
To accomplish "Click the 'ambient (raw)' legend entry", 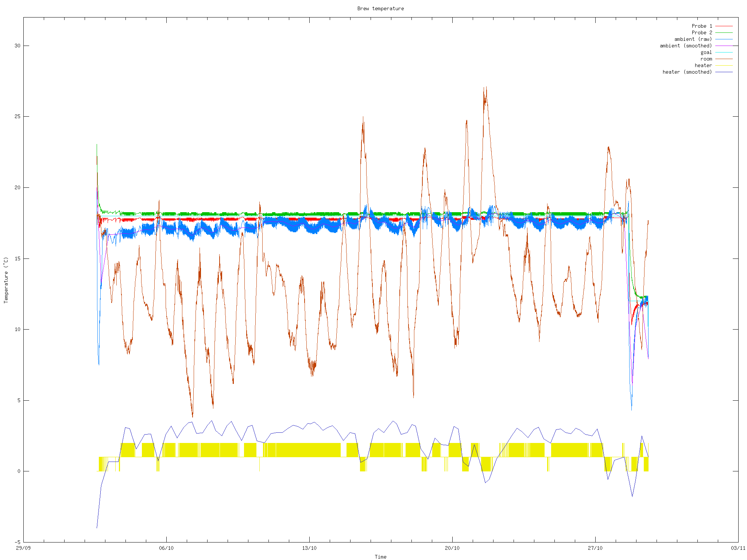I will point(693,39).
